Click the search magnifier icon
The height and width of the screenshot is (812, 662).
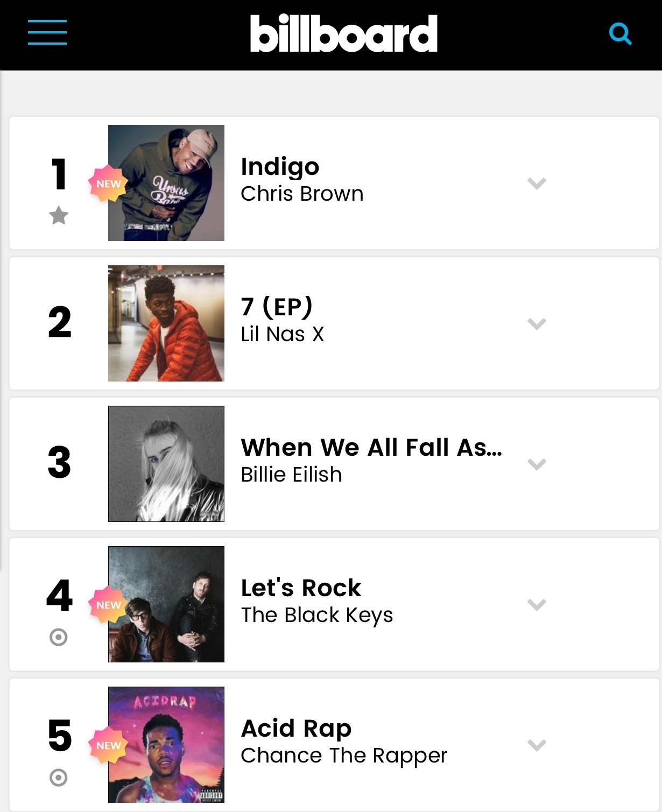(x=620, y=33)
